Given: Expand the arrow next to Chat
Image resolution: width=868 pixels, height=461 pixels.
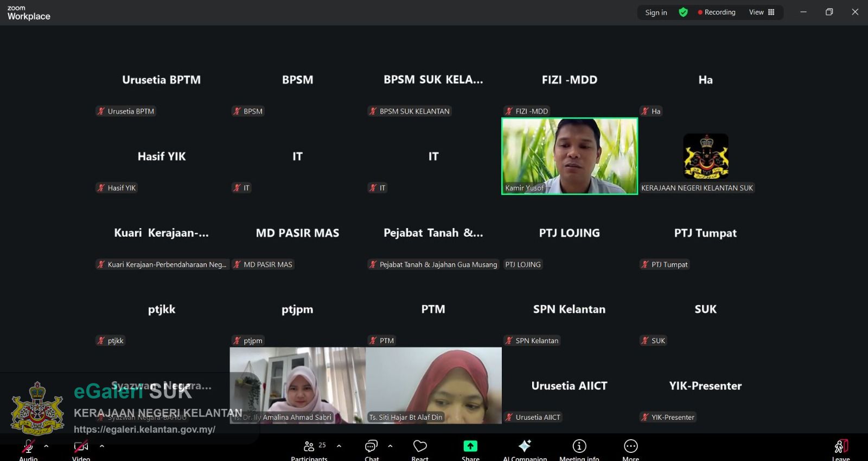Looking at the screenshot, I should (390, 446).
